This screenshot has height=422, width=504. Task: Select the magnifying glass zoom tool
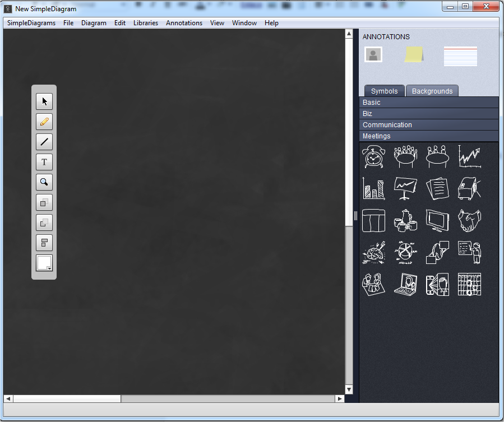pyautogui.click(x=44, y=182)
